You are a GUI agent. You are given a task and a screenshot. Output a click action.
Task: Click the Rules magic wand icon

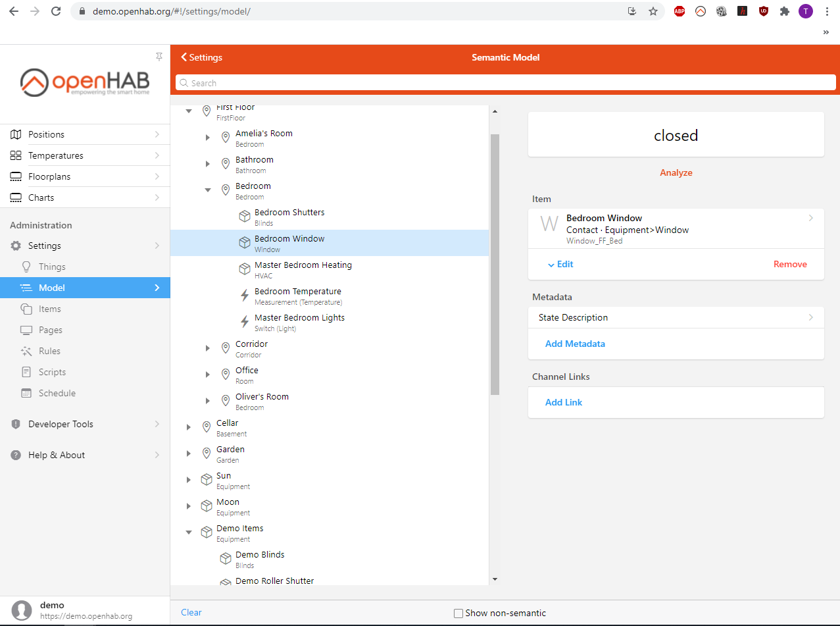(26, 351)
